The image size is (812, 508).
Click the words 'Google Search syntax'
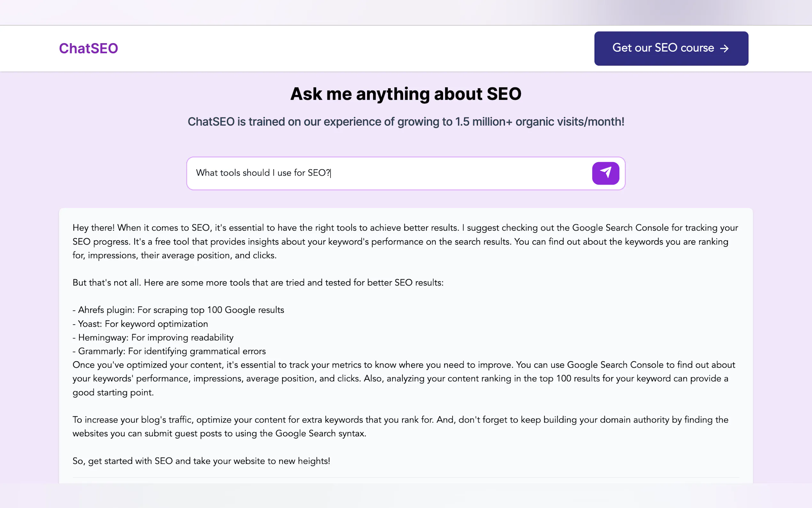(x=320, y=433)
